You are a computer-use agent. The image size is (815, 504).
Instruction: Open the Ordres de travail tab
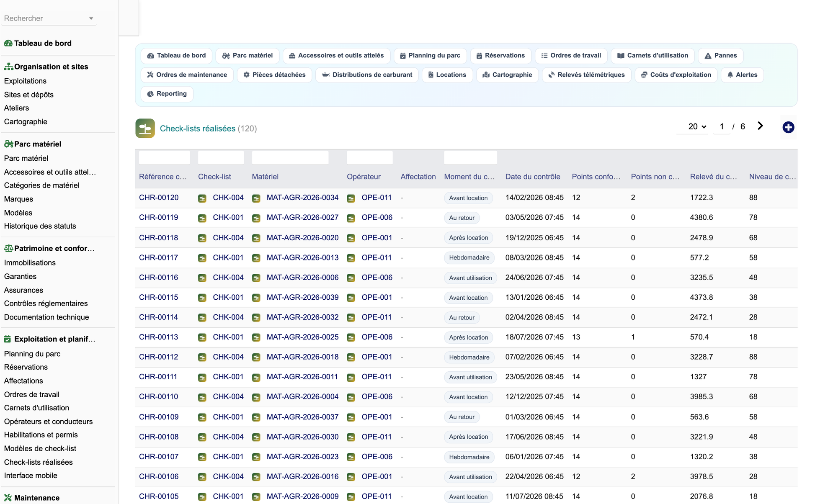(x=571, y=56)
